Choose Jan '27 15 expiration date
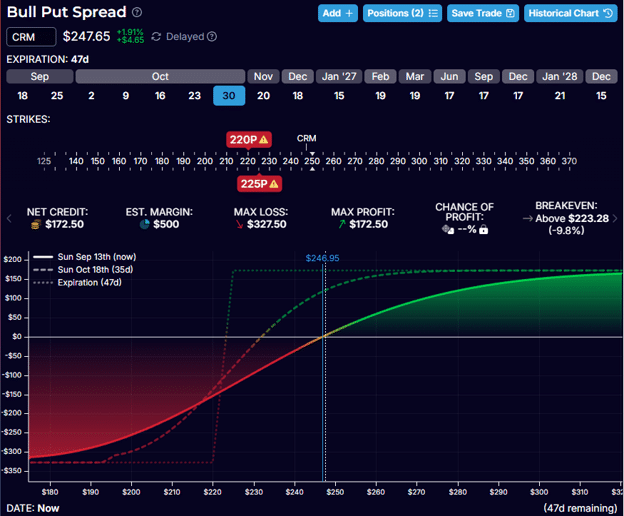Image resolution: width=624 pixels, height=516 pixels. [x=339, y=96]
